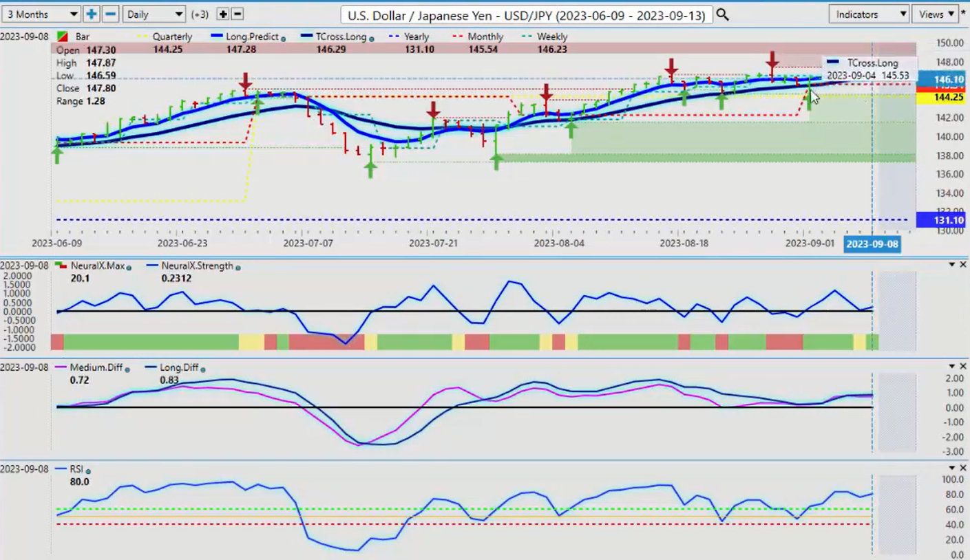
Task: Click the TCross.Long tooltip on chart
Action: click(x=869, y=69)
